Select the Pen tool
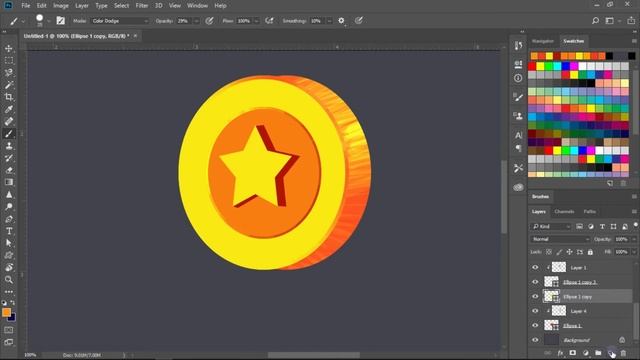The width and height of the screenshot is (640, 360). (x=9, y=219)
